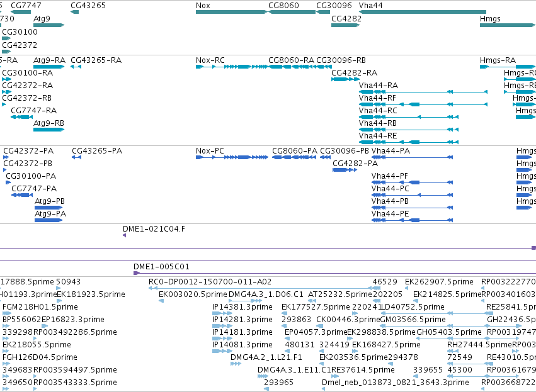Click the EK177527.5prime EST label
Screen dimensions: 536x392
point(316,307)
